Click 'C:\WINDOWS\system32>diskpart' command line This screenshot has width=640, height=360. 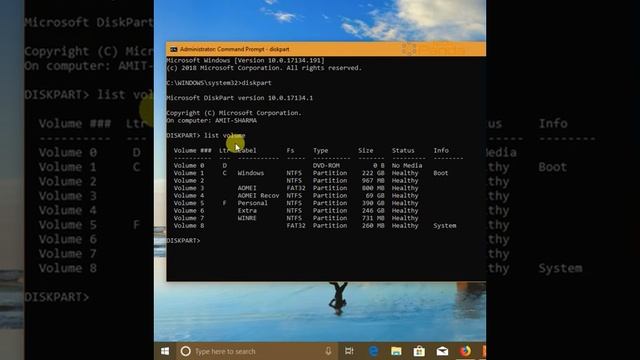pos(219,83)
